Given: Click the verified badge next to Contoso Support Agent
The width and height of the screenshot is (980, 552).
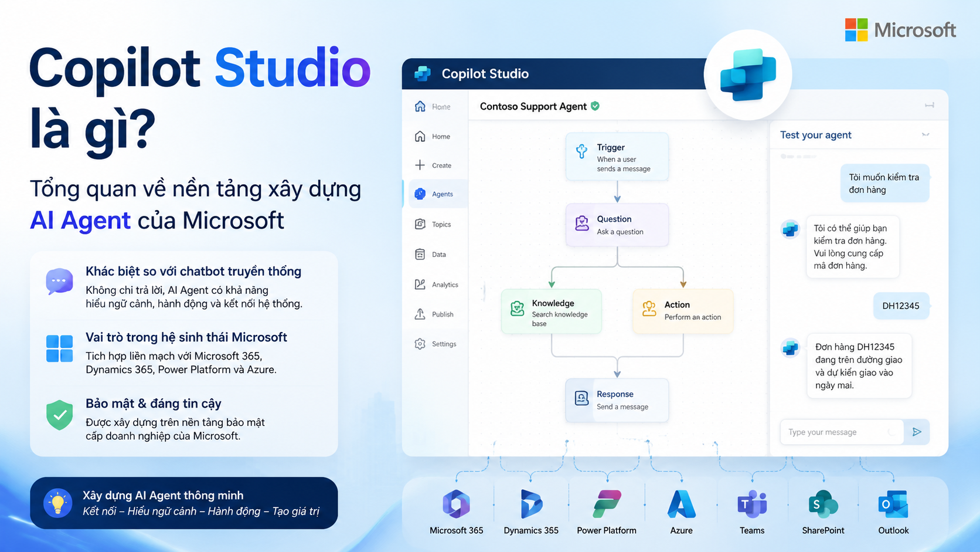Looking at the screenshot, I should [595, 106].
